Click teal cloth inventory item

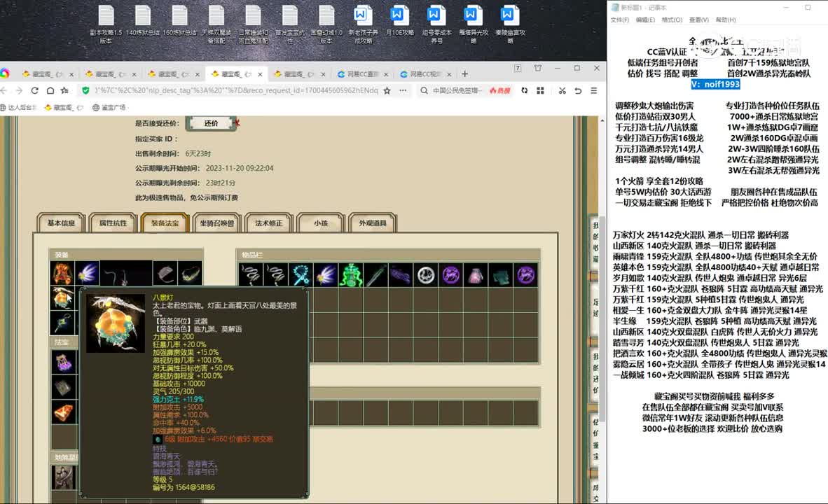[x=501, y=275]
